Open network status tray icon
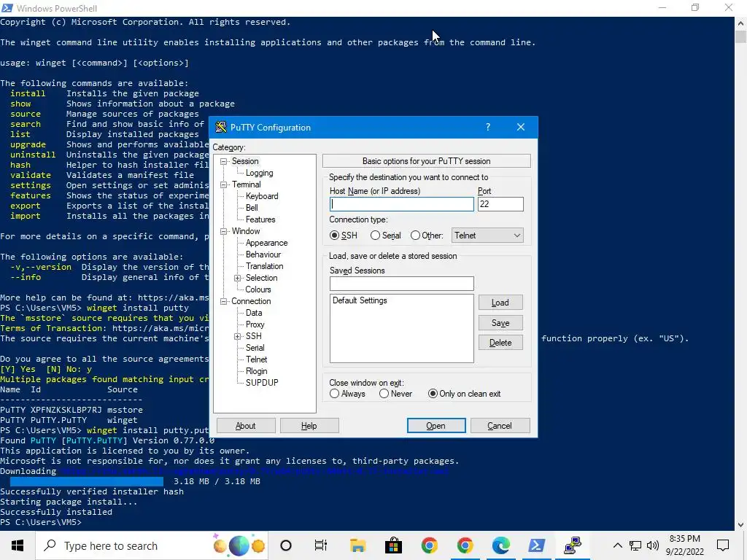This screenshot has width=747, height=560. click(635, 545)
